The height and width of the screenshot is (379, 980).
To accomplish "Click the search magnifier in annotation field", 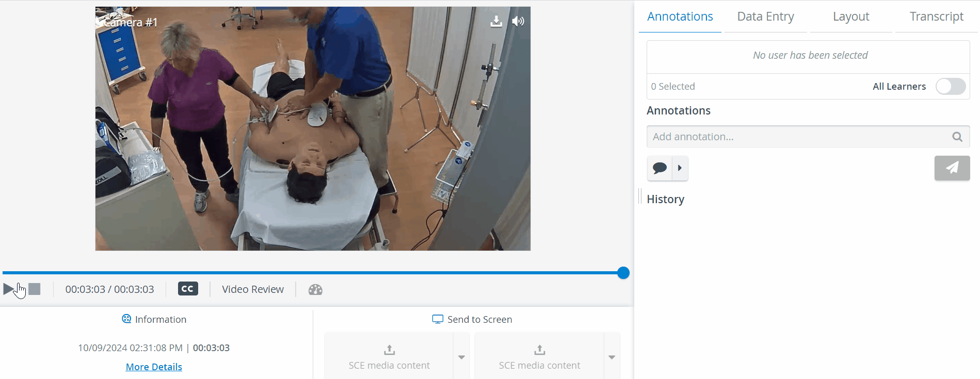I will (x=957, y=137).
